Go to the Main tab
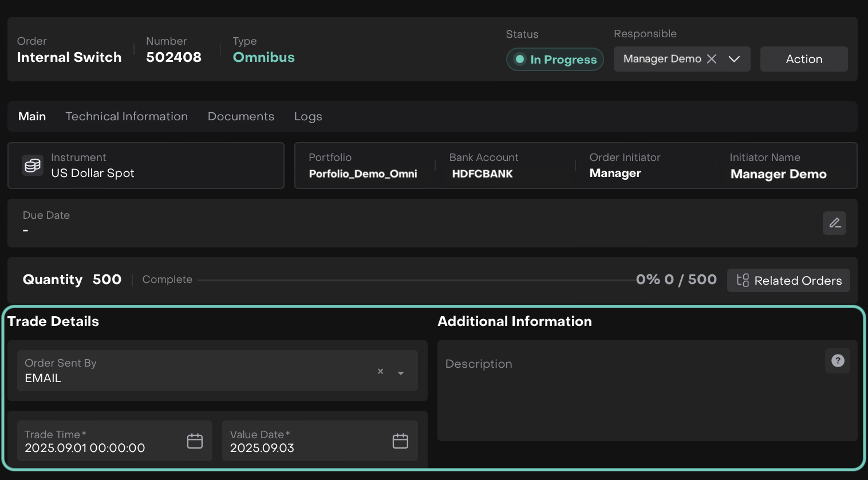The height and width of the screenshot is (480, 868). [32, 116]
